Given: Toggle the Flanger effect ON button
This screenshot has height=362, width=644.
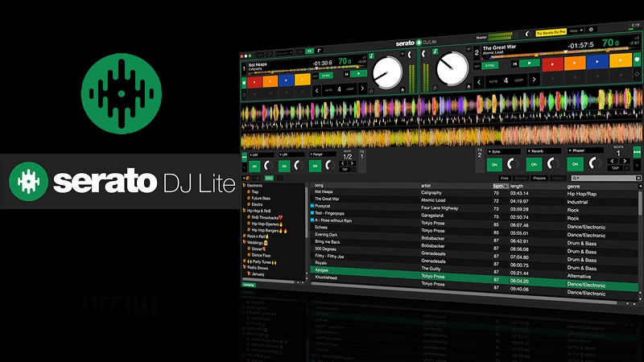Looking at the screenshot, I should pos(315,166).
